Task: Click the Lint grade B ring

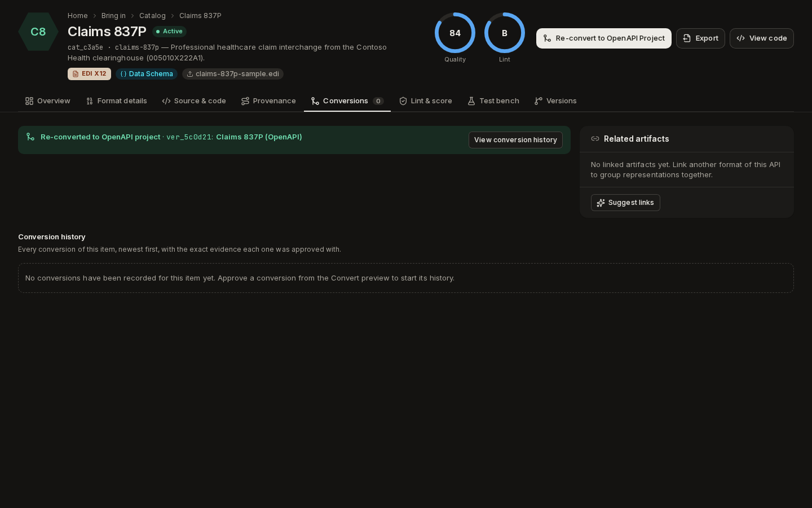Action: point(505,33)
